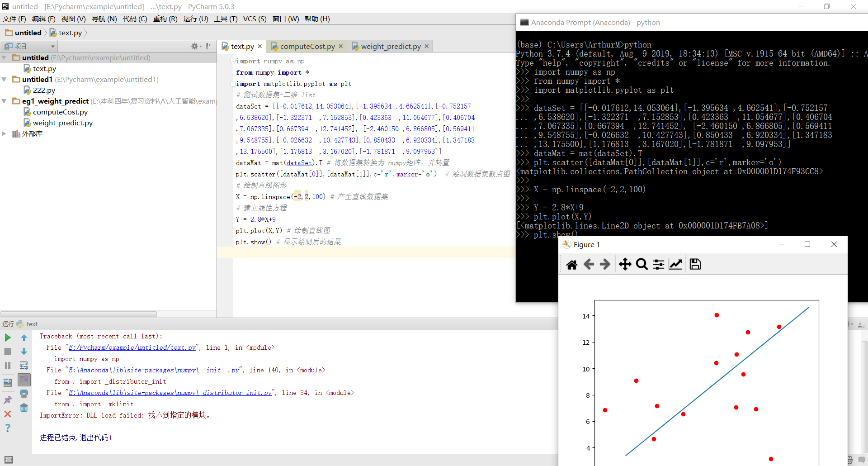Toggle soft-wrap in Run console
This screenshot has width=868, height=466.
click(x=24, y=366)
